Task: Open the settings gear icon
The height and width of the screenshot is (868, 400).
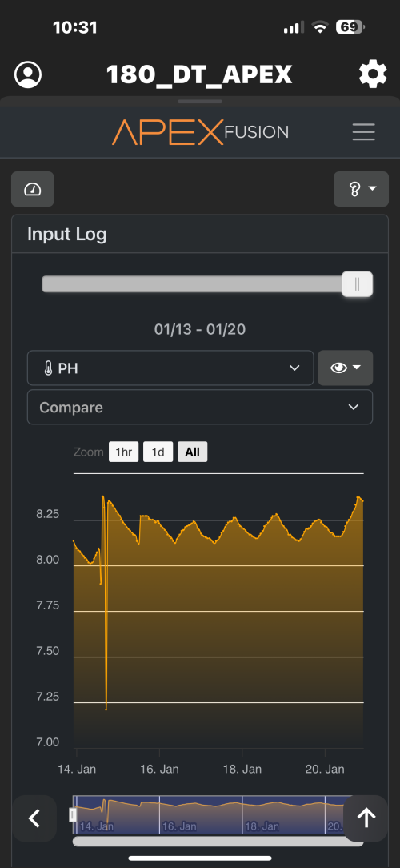Action: pyautogui.click(x=372, y=74)
